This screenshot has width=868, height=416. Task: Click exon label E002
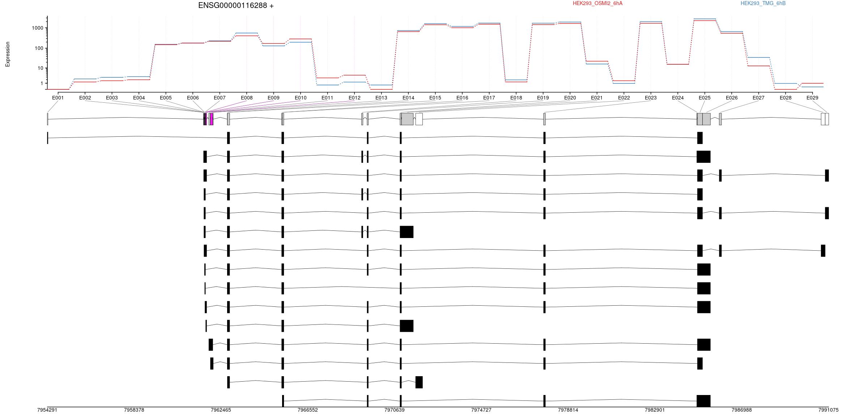tap(85, 98)
